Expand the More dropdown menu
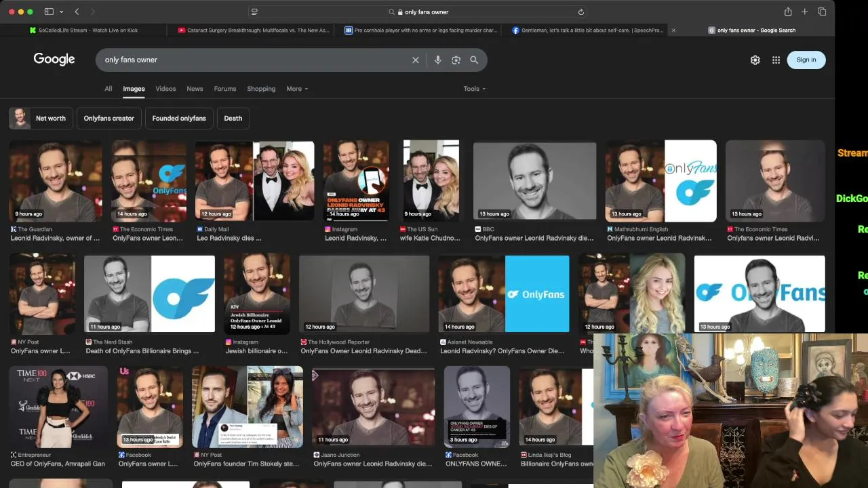This screenshot has height=488, width=868. click(x=297, y=89)
